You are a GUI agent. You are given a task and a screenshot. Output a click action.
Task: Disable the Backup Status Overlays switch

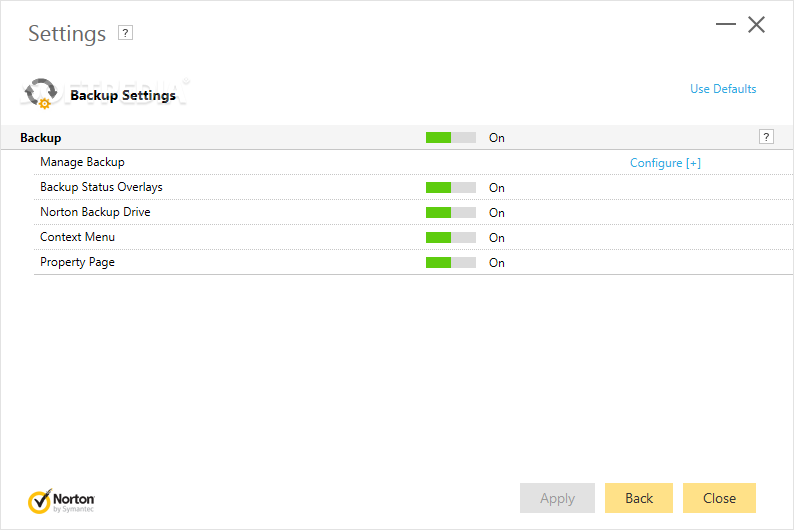pos(450,188)
